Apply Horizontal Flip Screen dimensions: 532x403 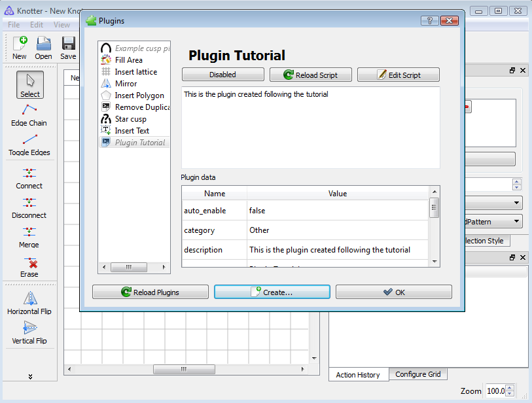[x=29, y=304]
